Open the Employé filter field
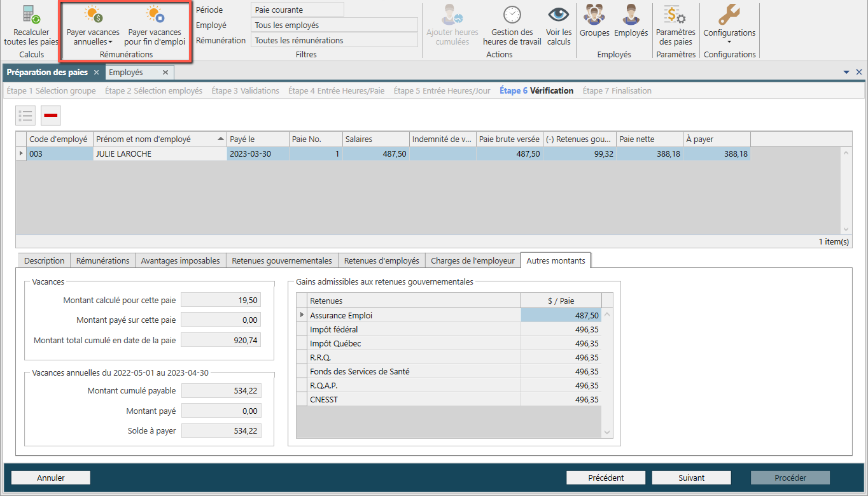This screenshot has height=496, width=868. click(335, 25)
